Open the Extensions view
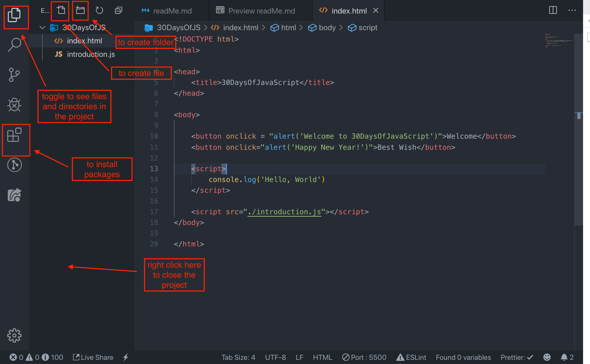 [15, 135]
